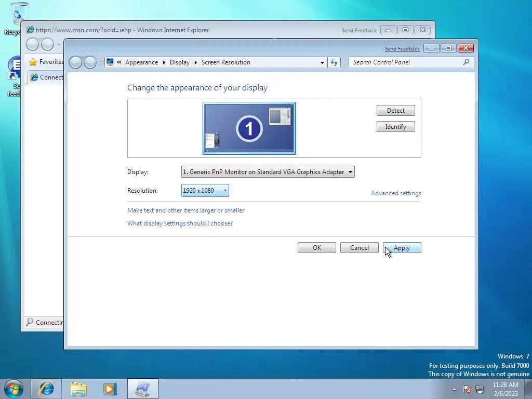Refresh the Control Panel address bar

tap(334, 62)
